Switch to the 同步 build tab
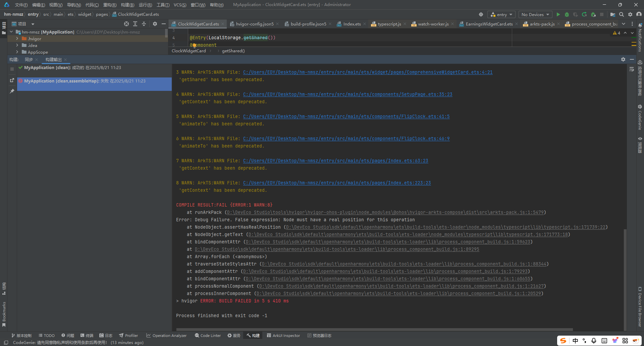Image resolution: width=644 pixels, height=346 pixels. pyautogui.click(x=29, y=59)
